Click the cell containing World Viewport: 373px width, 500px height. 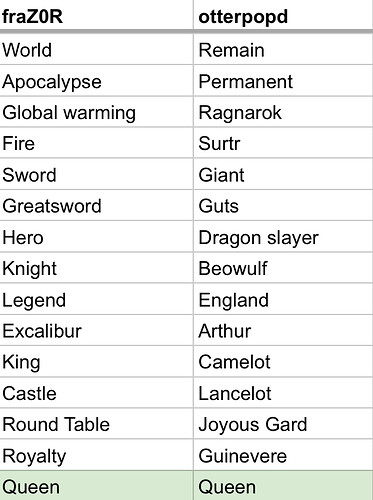96,49
